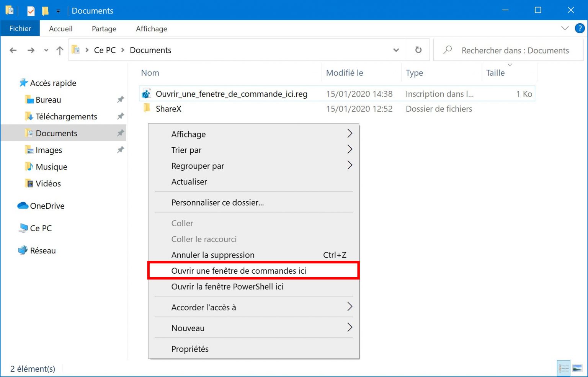
Task: Click the Up one level arrow
Action: point(60,51)
